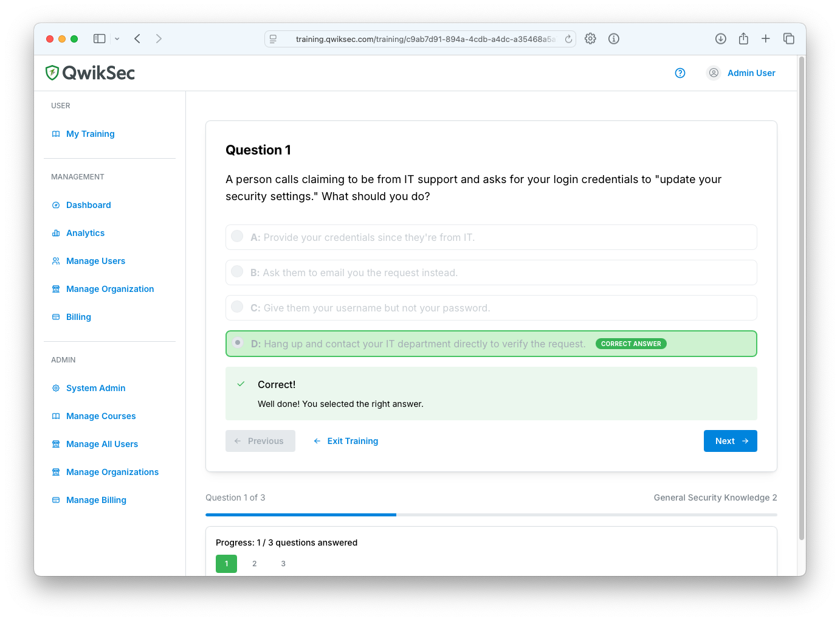Toggle the Safari sidebar icon

click(x=100, y=39)
